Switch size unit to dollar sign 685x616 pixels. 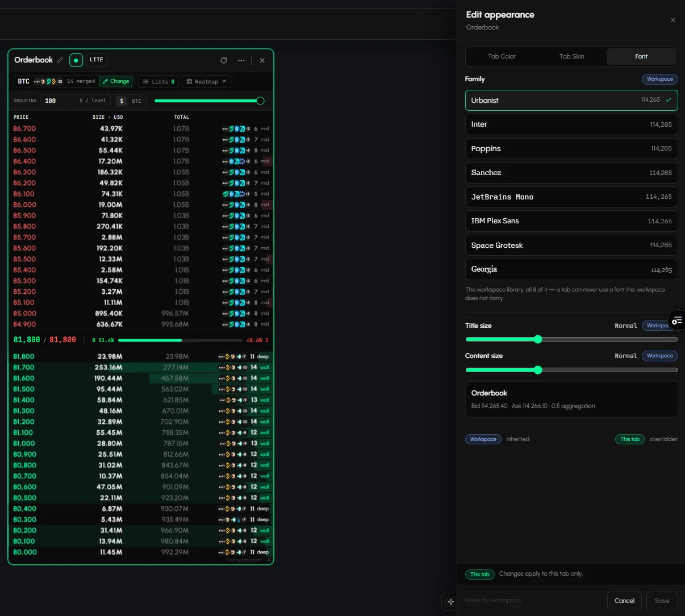point(121,101)
